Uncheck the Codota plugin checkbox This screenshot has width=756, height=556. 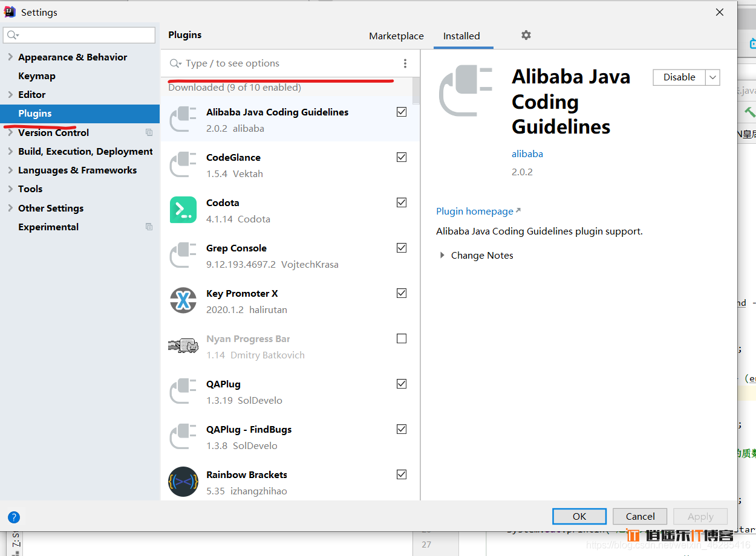coord(402,202)
